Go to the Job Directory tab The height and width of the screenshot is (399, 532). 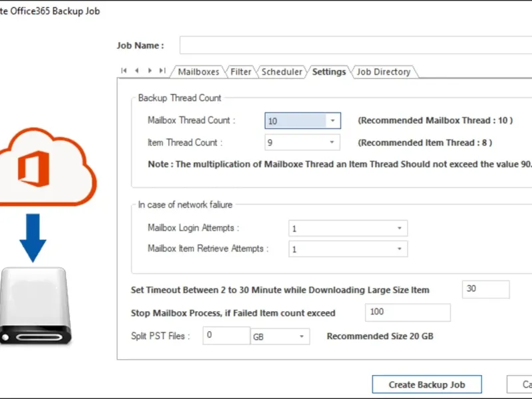(384, 72)
